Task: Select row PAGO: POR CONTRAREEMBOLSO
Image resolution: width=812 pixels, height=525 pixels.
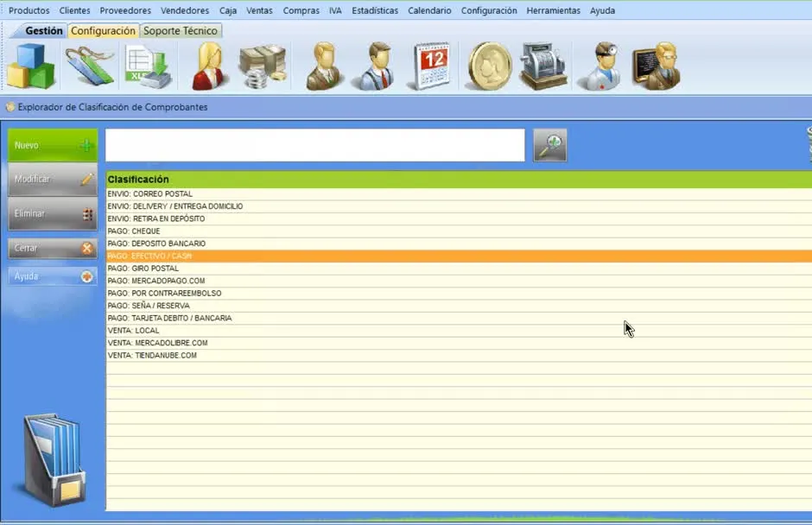Action: coord(459,294)
